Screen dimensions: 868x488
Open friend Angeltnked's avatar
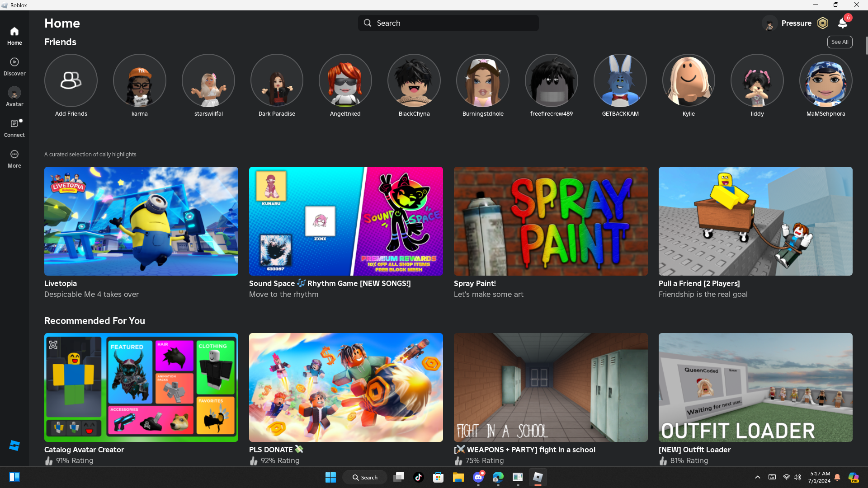coord(345,80)
